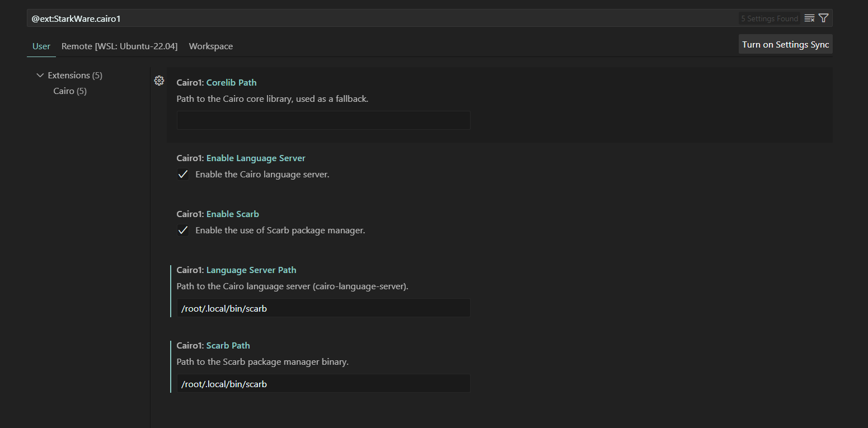Select the Extensions (5) label in sidebar
The height and width of the screenshot is (428, 868).
(x=75, y=76)
